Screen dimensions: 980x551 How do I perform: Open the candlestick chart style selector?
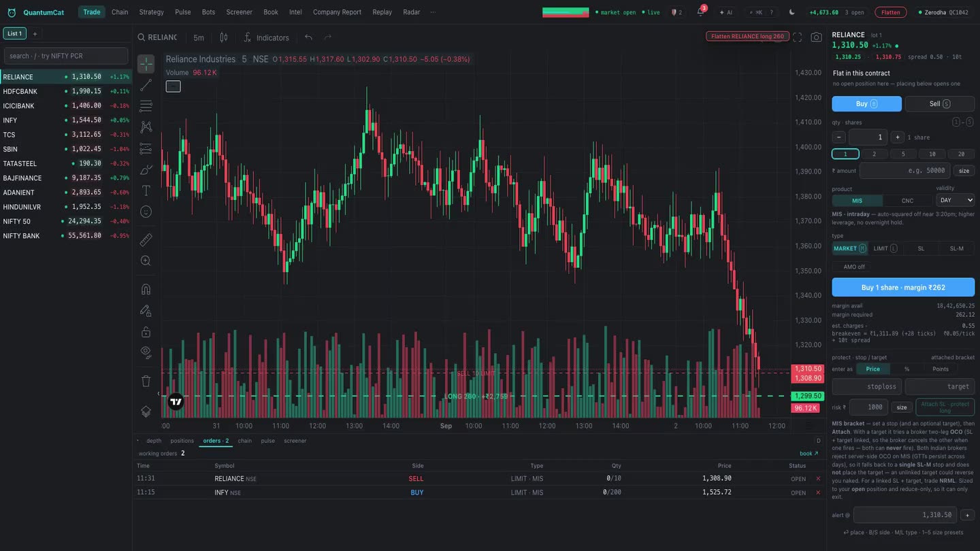tap(223, 37)
